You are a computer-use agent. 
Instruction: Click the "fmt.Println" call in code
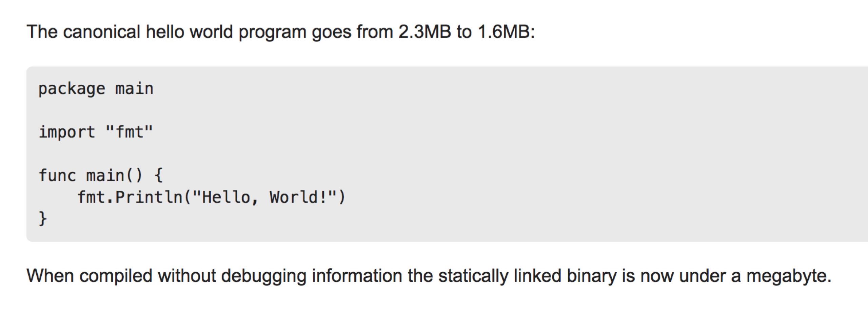click(130, 197)
